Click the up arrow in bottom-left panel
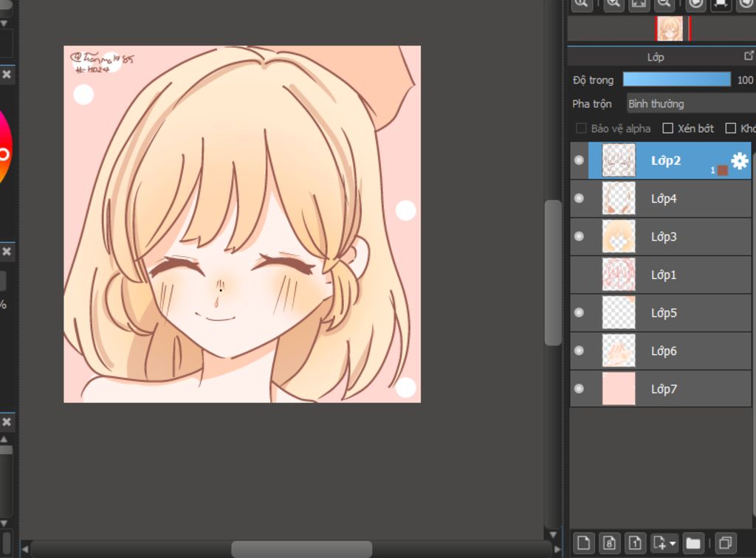Viewport: 756px width, 558px height. point(4,439)
